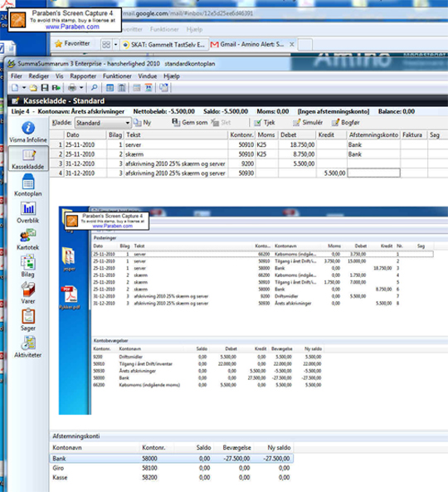Screen dimensions: 448x492
Task: Click the floppy with green arrow icon
Action: pyautogui.click(x=56, y=88)
